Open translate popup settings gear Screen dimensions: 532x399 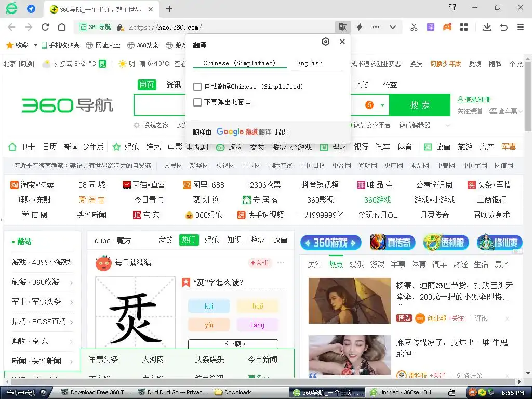point(326,42)
